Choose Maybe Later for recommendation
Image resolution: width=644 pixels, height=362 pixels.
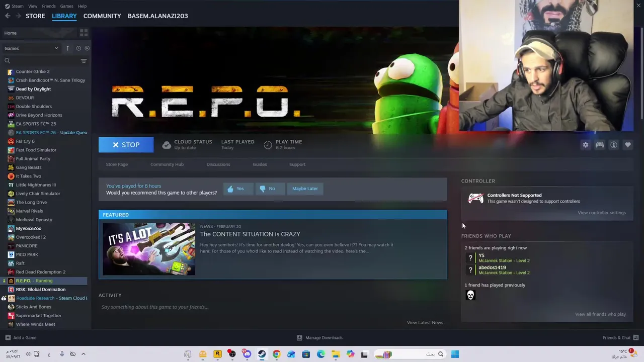click(305, 189)
